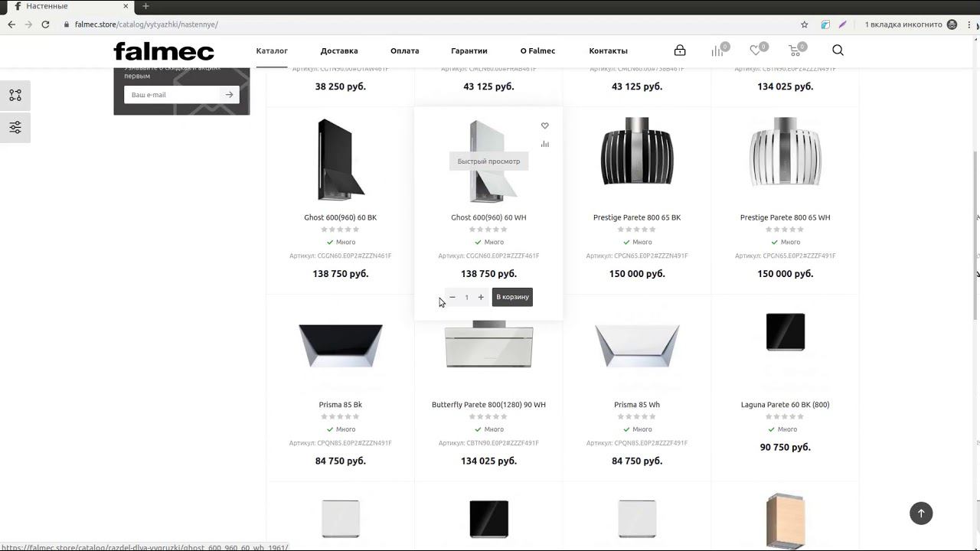
Task: Click Артикул CPGN65.E0P2#ZZZN491F text
Action: pyautogui.click(x=637, y=256)
